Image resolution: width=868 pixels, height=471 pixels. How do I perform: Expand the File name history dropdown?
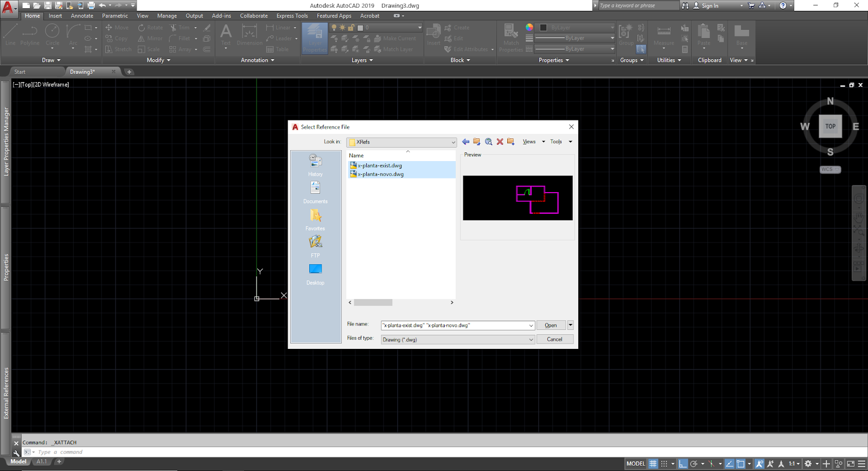click(x=531, y=326)
